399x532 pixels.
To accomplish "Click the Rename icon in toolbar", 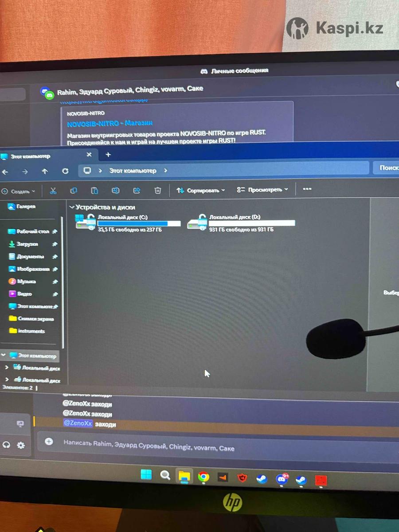I will coord(115,191).
